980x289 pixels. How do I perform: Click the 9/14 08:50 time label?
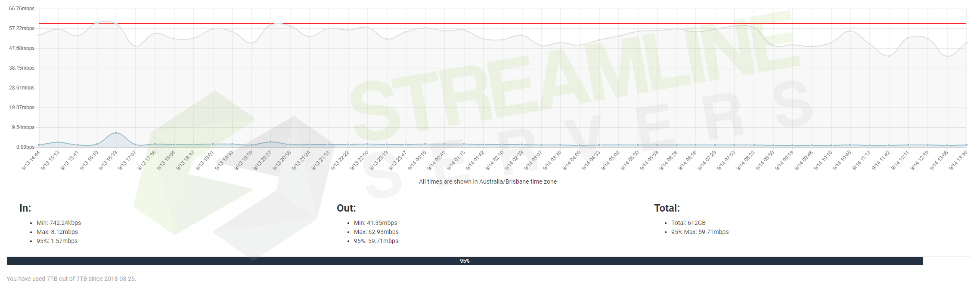coord(765,160)
